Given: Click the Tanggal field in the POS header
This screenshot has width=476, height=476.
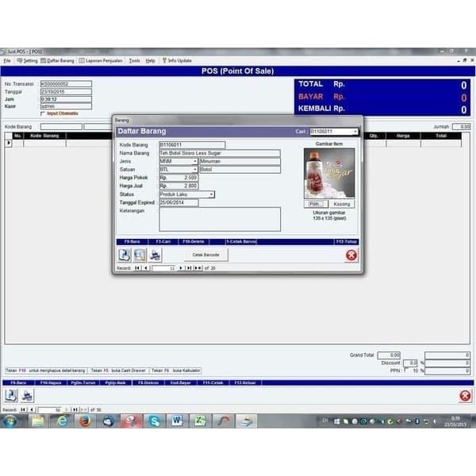Looking at the screenshot, I should (x=66, y=92).
